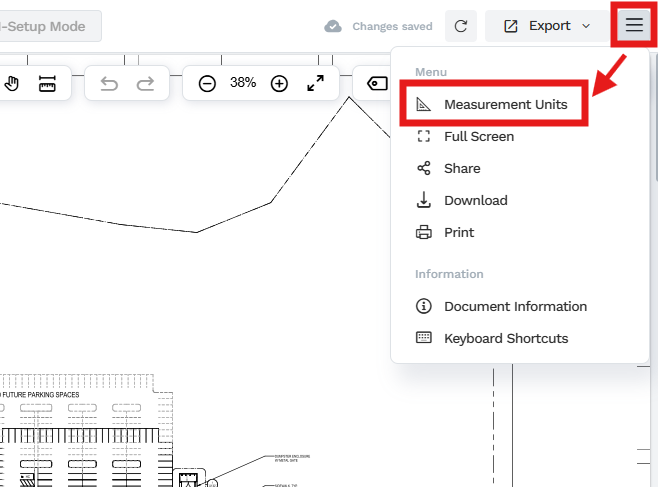658x487 pixels.
Task: Open the hamburger menu icon
Action: pos(634,25)
